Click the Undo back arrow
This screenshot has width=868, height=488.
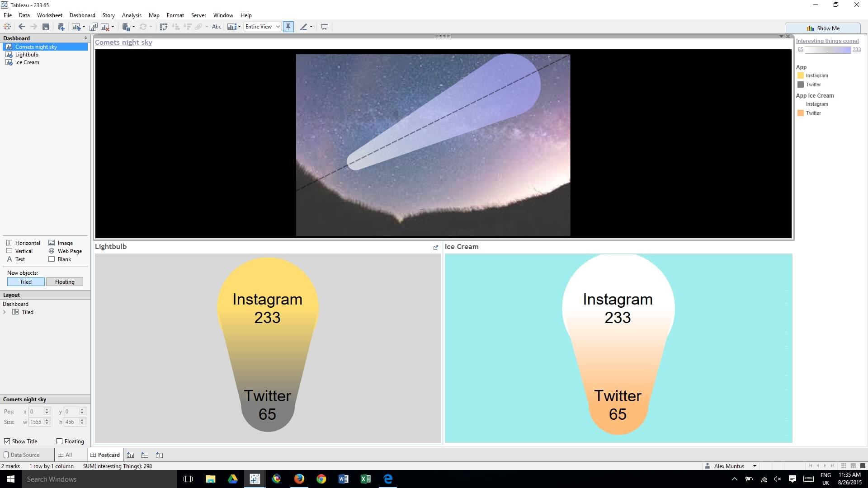tap(22, 27)
